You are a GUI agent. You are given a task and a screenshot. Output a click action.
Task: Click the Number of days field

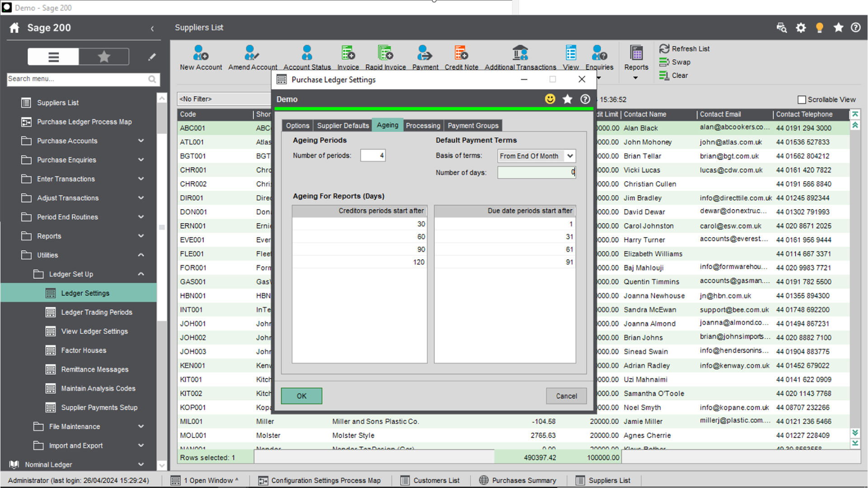point(536,172)
